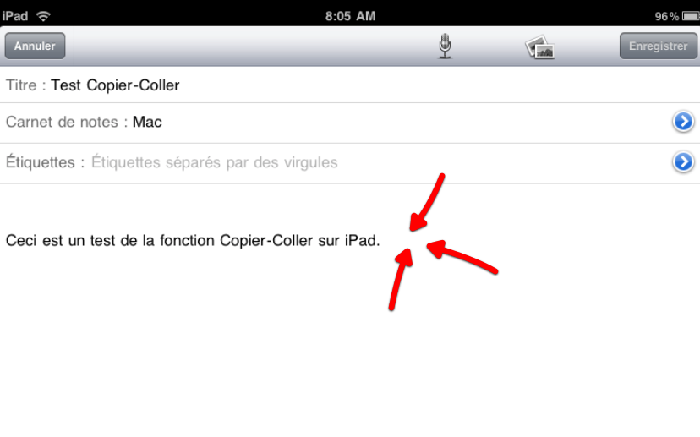Viewport: 700px width, 437px height.
Task: Click the Enregistrer button
Action: click(658, 46)
